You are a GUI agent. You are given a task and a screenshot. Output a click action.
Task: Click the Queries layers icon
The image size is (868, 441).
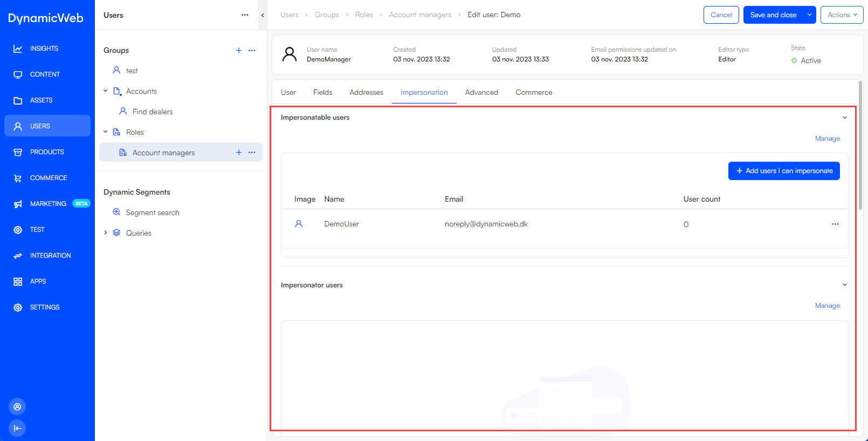tap(116, 233)
